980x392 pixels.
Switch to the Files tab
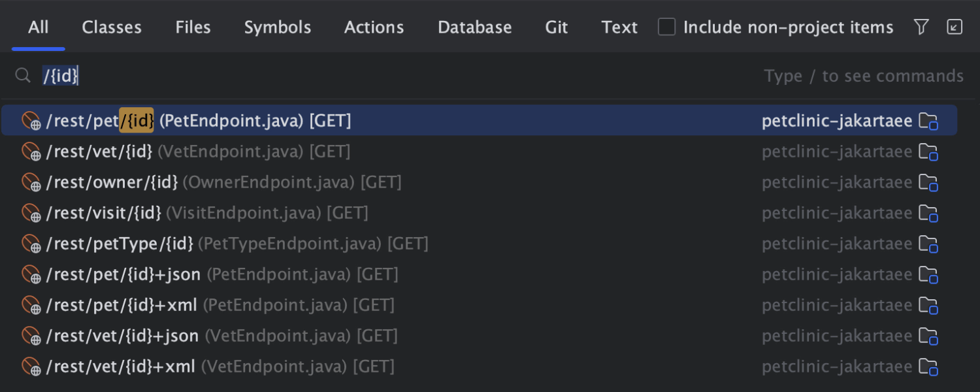point(193,27)
